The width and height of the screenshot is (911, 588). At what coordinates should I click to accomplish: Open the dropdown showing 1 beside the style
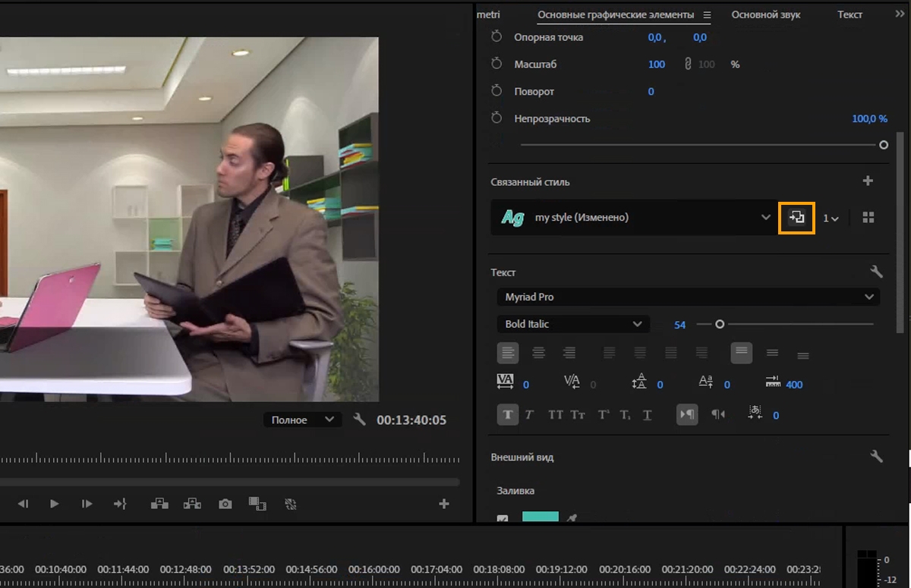[x=831, y=219]
